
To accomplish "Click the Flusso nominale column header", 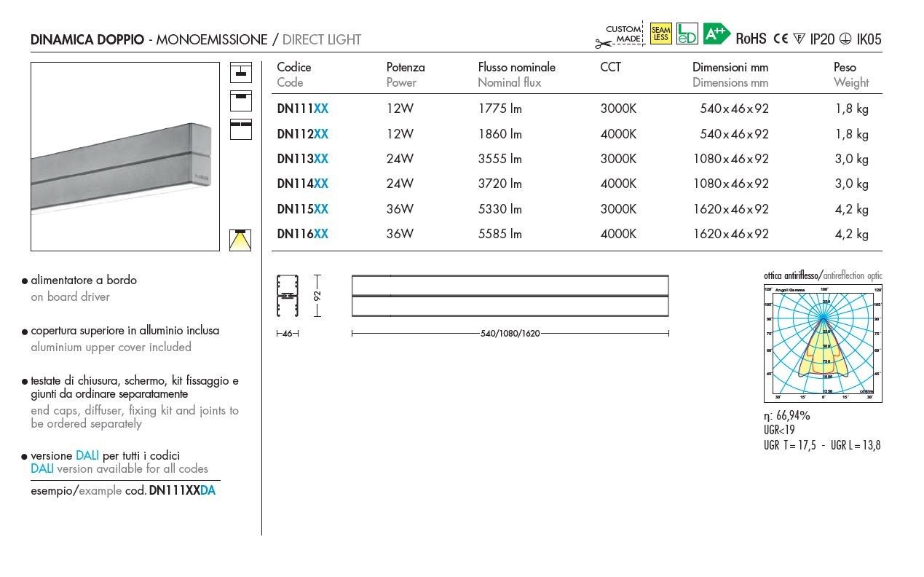I will coord(516,67).
